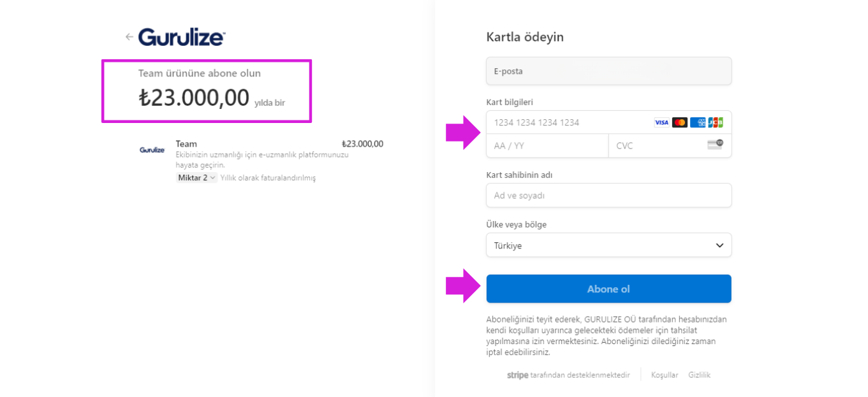
Task: Click into the CVC field
Action: [670, 146]
